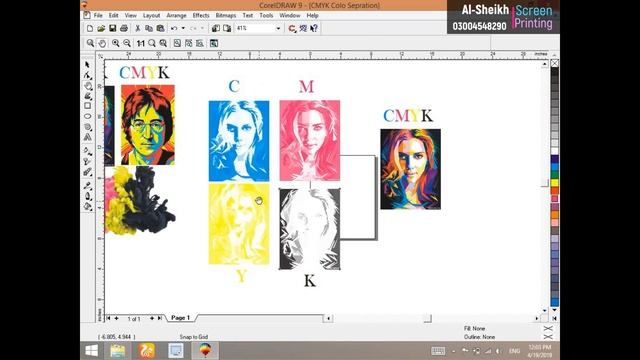Select the cyan C separation image
The image size is (640, 360).
239,141
